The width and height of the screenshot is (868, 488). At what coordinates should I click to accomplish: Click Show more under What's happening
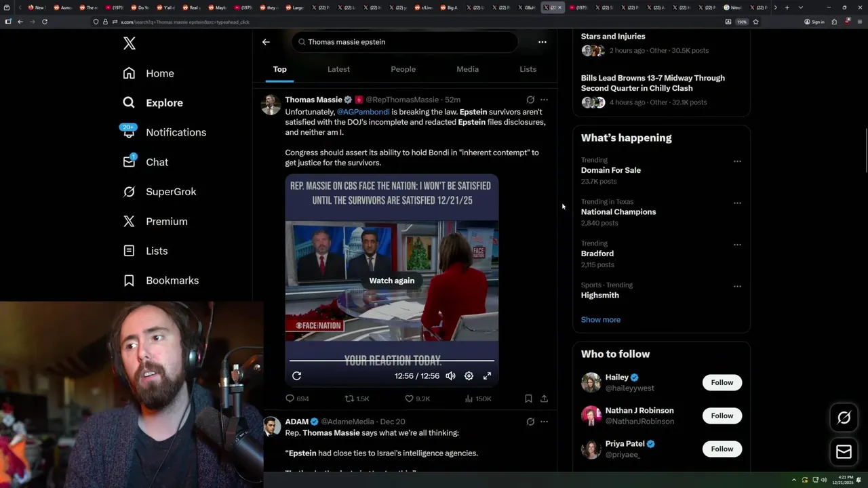point(600,319)
